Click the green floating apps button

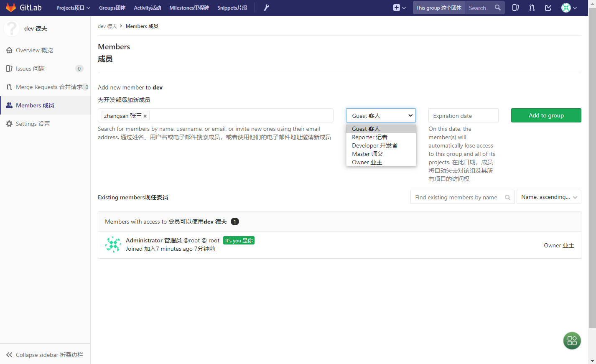[x=572, y=341]
